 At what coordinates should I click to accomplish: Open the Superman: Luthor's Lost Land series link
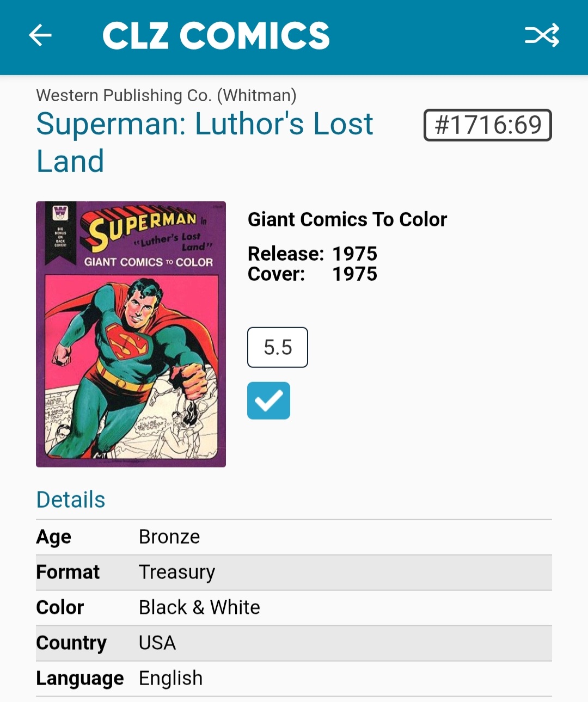coord(204,142)
